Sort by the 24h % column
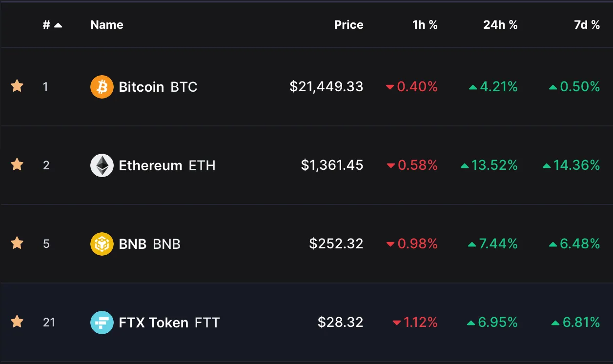The height and width of the screenshot is (364, 613). (x=500, y=25)
